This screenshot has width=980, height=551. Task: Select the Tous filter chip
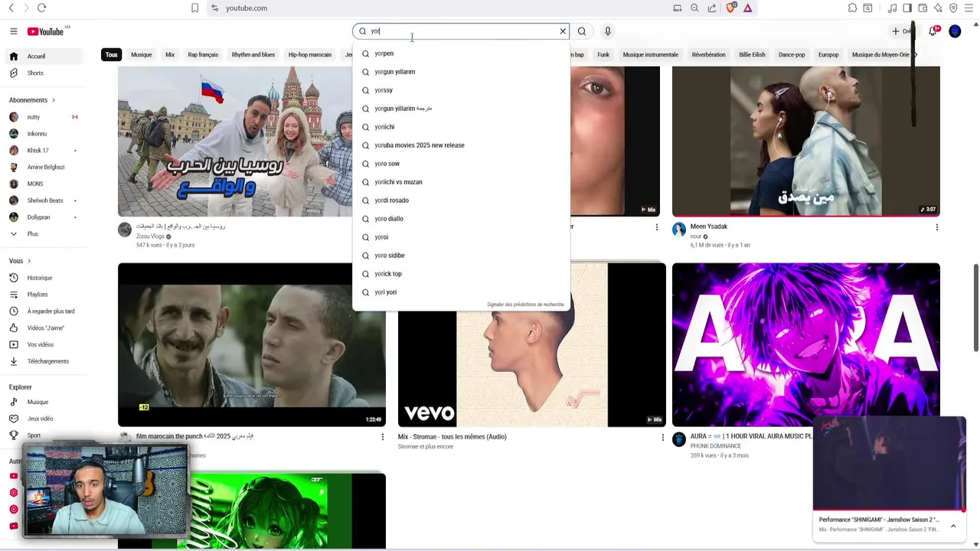point(112,55)
